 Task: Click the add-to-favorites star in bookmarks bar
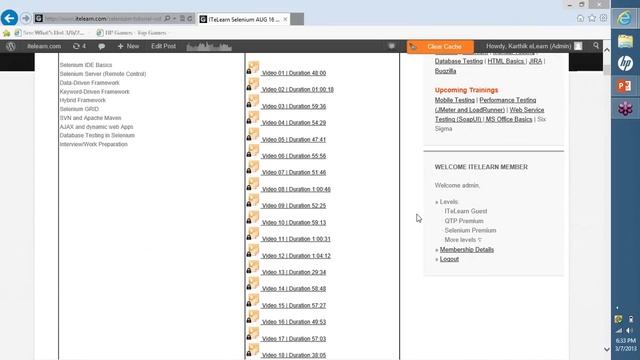click(x=7, y=33)
